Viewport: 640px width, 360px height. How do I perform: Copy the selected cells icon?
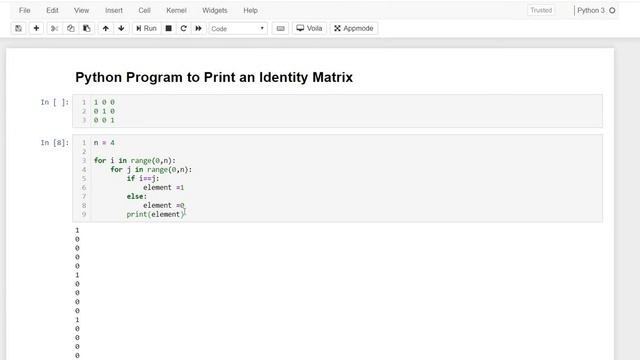tap(71, 28)
